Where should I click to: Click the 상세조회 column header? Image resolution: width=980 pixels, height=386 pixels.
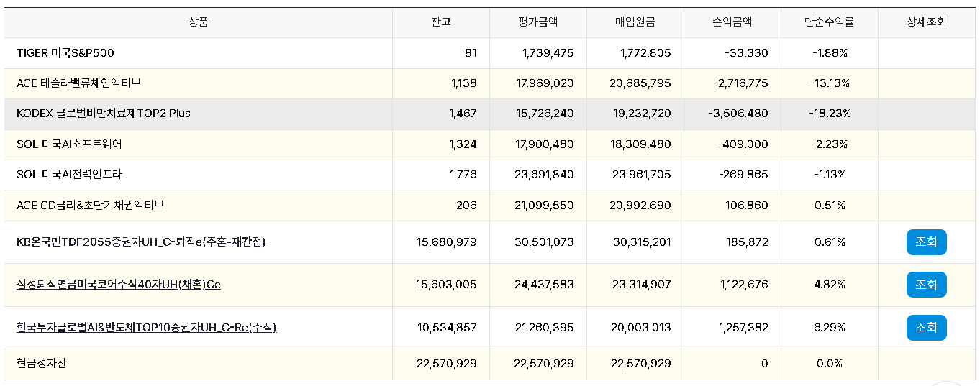926,22
